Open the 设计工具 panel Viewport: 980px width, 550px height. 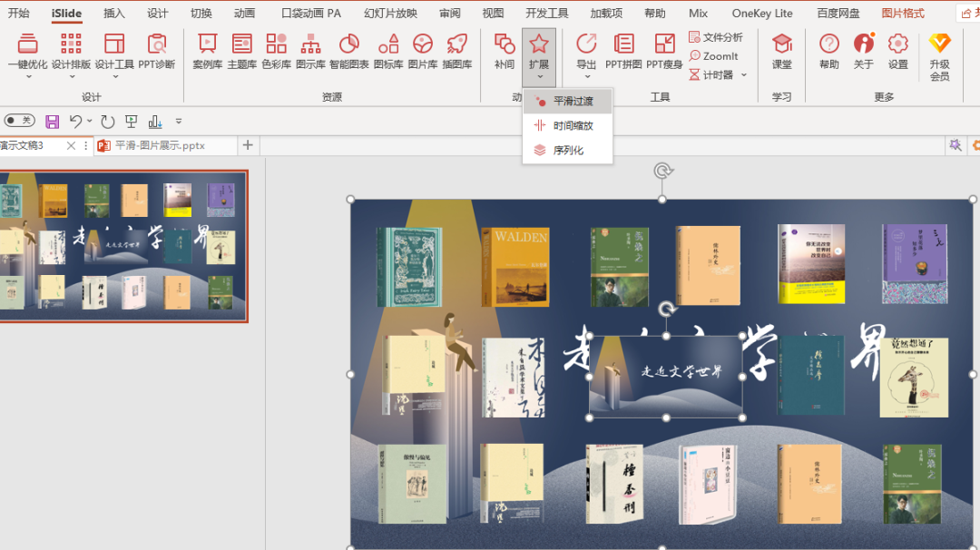pos(114,51)
